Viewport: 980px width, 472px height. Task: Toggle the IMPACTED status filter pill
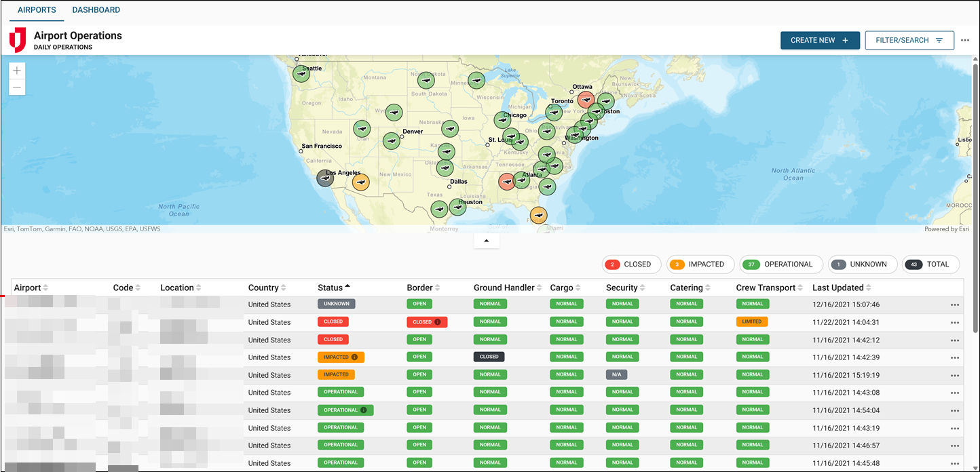pos(700,264)
